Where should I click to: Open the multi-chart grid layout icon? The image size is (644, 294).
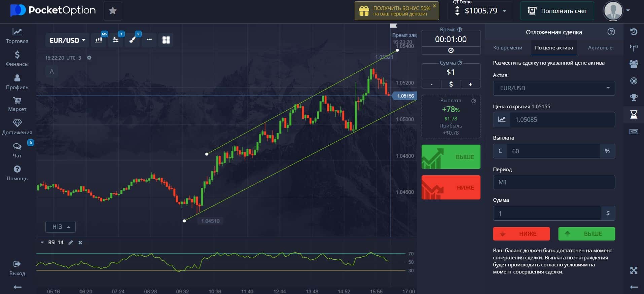pyautogui.click(x=166, y=40)
